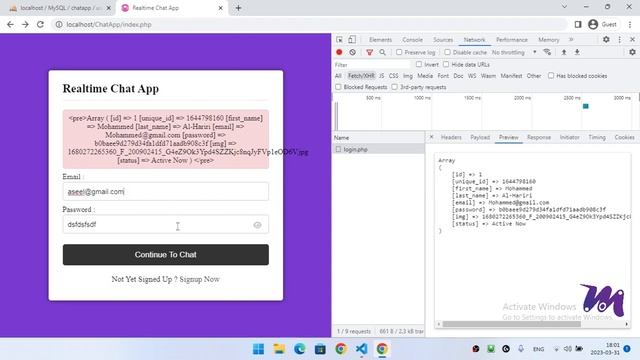Enable Preserve log checkbox

pyautogui.click(x=399, y=52)
